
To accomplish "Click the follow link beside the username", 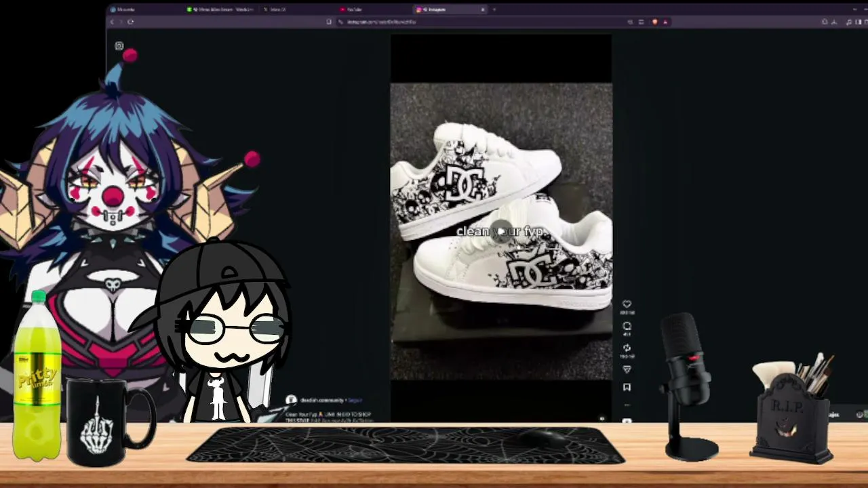I will point(355,400).
